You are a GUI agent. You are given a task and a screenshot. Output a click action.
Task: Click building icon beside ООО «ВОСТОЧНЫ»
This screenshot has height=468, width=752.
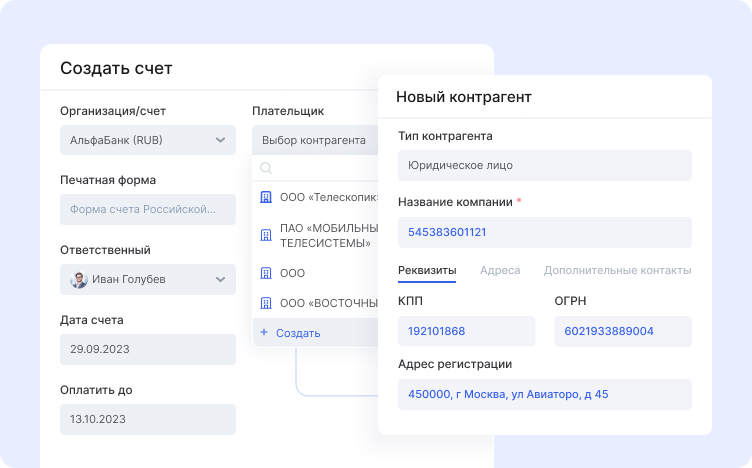click(266, 303)
